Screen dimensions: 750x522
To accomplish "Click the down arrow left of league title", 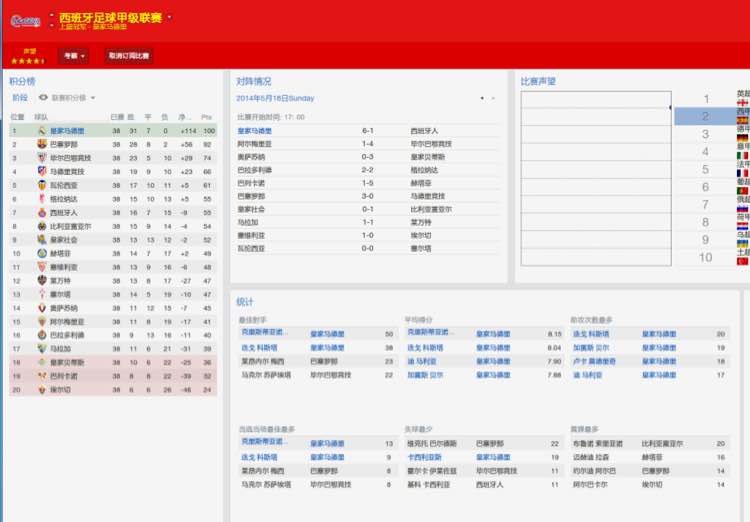I will pos(52,24).
